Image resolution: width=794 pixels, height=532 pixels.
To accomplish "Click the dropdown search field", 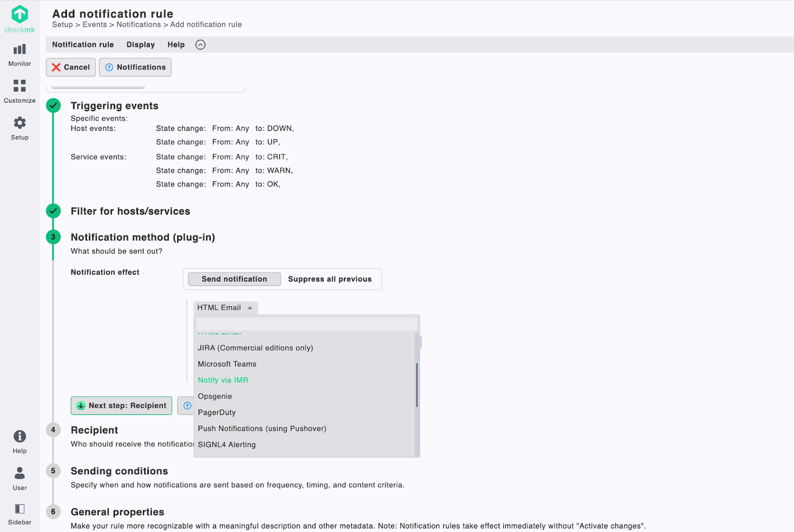I will (307, 324).
